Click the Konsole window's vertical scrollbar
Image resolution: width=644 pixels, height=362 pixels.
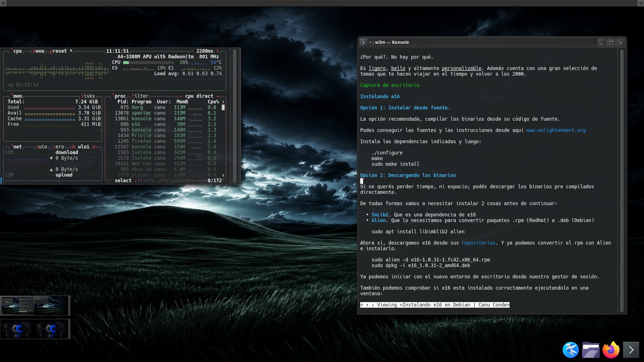click(622, 180)
